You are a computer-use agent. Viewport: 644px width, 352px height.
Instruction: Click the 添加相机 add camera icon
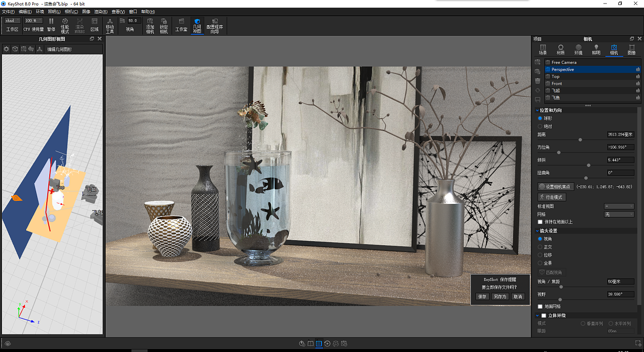(x=150, y=22)
